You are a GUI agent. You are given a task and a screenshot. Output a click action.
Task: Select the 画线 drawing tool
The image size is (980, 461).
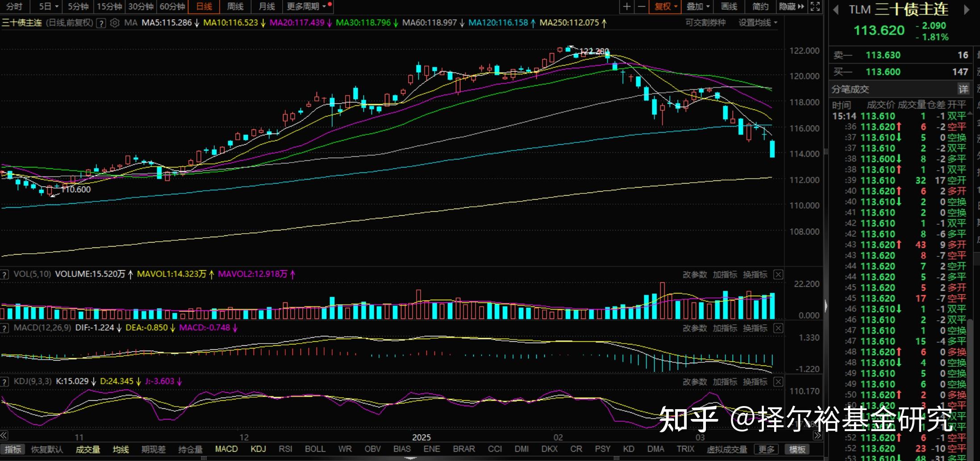(729, 7)
